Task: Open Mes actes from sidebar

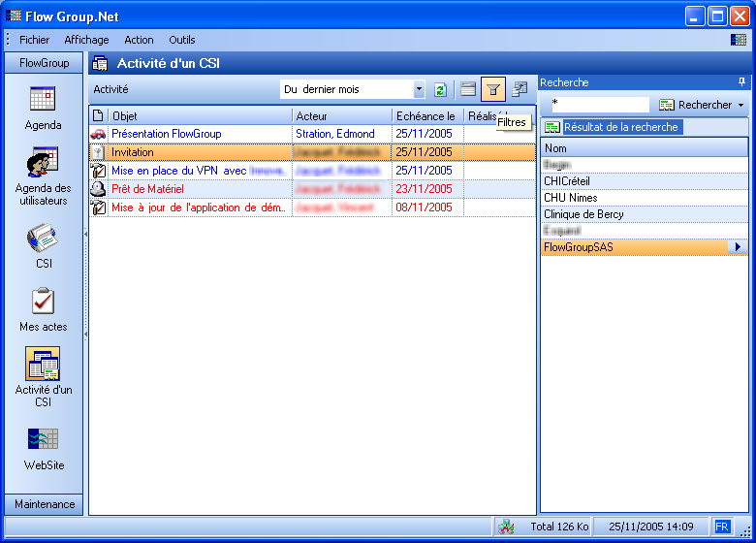Action: click(43, 309)
